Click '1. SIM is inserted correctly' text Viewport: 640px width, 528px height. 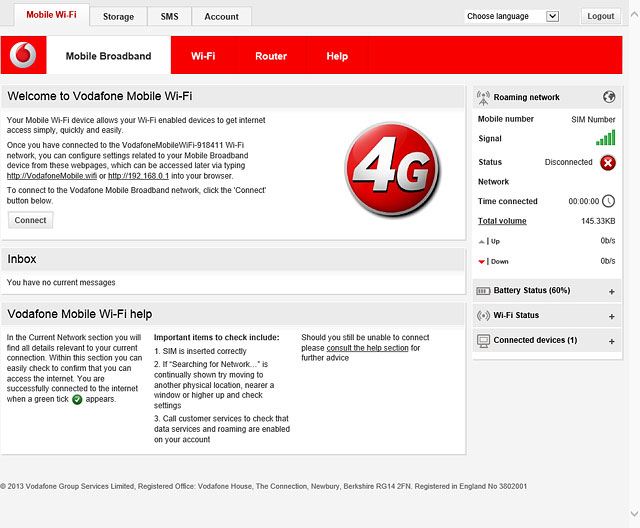tap(200, 351)
